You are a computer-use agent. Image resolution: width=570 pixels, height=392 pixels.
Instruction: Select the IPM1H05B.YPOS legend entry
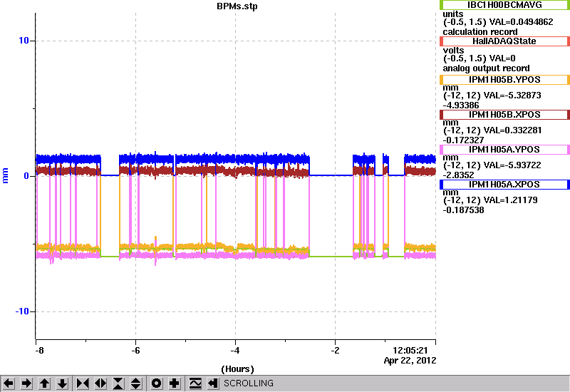504,80
